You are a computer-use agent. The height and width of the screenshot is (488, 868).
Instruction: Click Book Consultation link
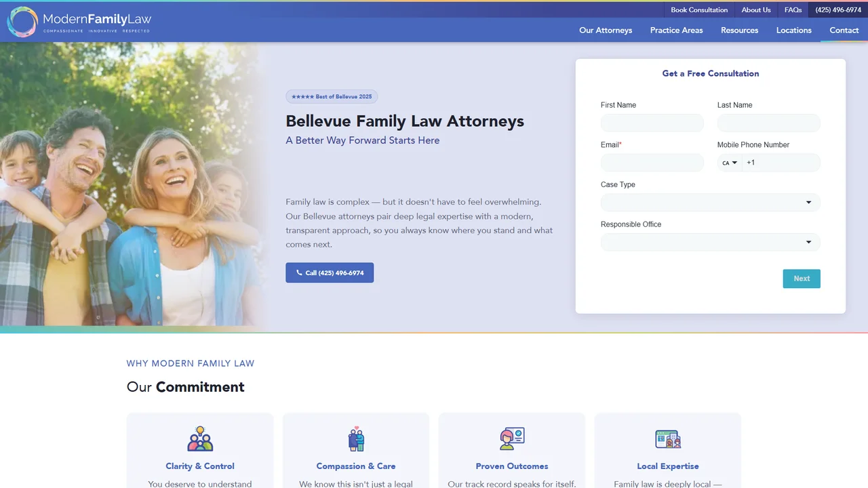click(699, 10)
